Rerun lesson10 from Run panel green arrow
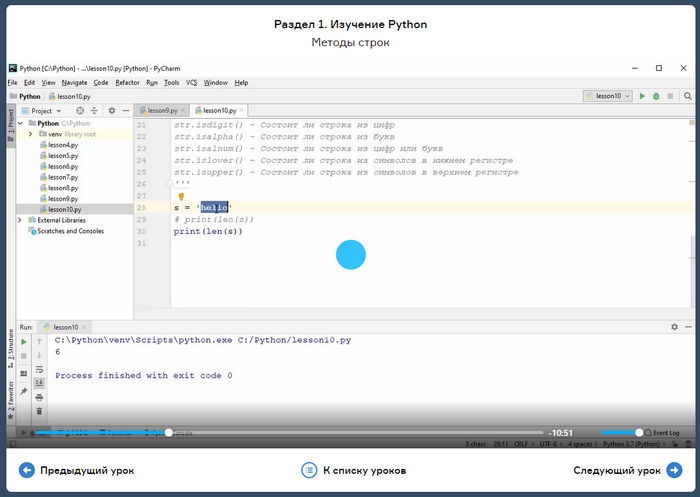 coord(24,342)
